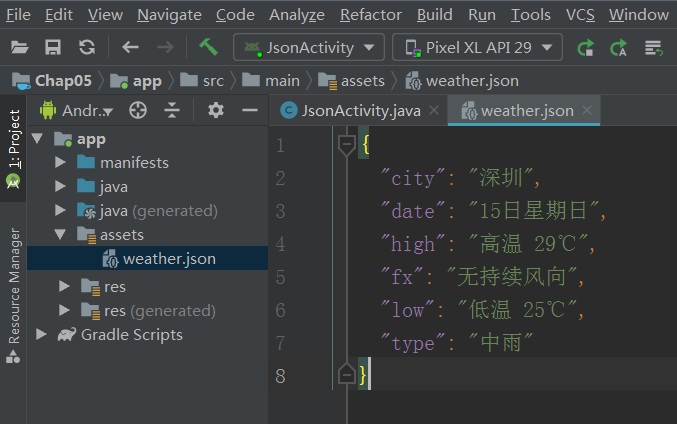Navigate back with the left arrow icon

pyautogui.click(x=130, y=47)
